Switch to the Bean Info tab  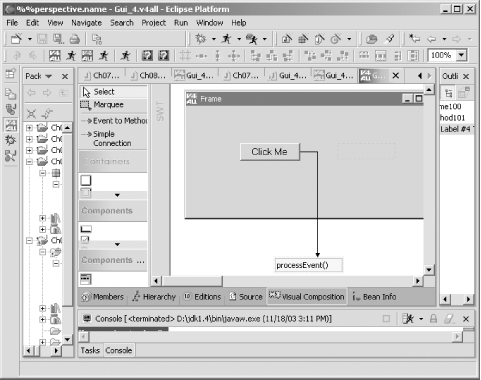pyautogui.click(x=374, y=297)
